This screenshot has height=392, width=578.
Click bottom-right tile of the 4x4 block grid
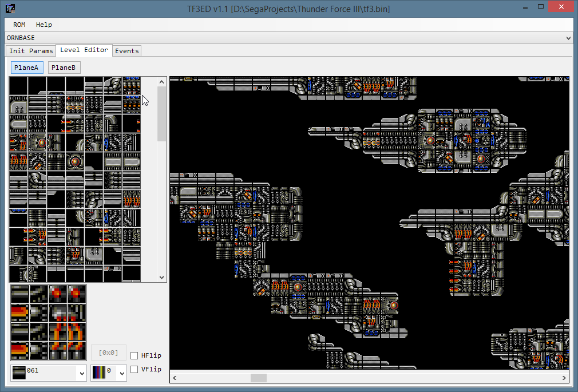point(77,351)
